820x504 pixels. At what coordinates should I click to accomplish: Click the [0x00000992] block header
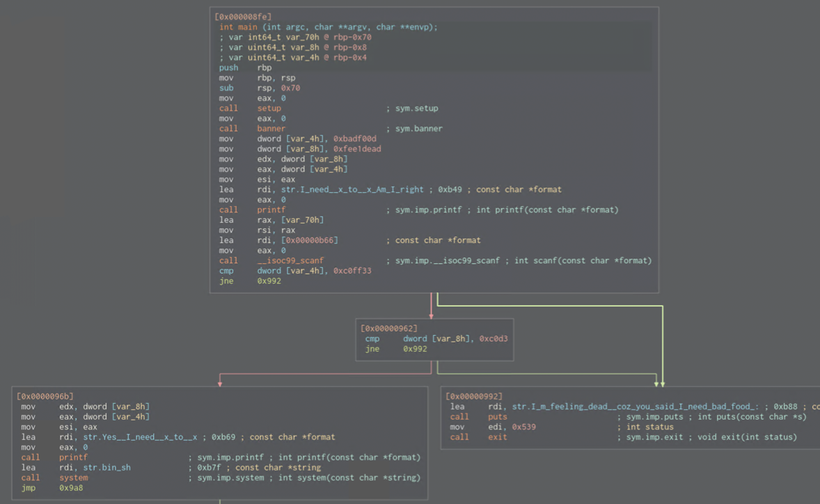tap(474, 396)
